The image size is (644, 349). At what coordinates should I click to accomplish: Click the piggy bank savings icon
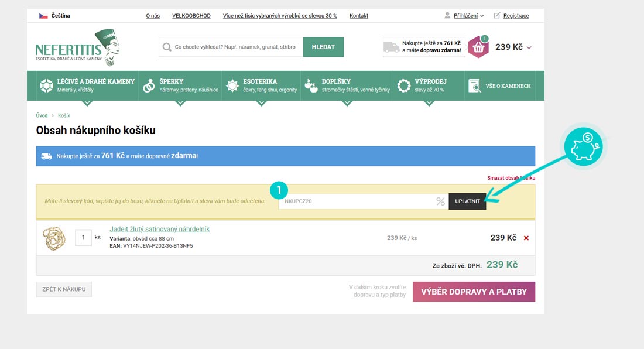[584, 146]
